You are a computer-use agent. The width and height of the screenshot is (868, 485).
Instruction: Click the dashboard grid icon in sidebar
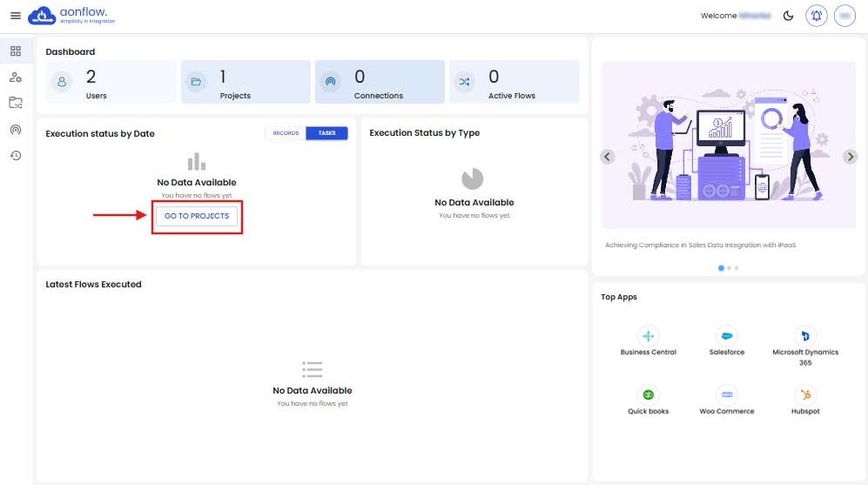pyautogui.click(x=15, y=51)
